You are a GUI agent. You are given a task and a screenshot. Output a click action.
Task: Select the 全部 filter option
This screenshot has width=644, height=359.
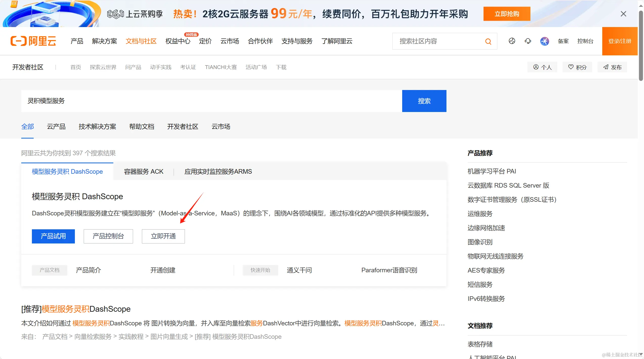(x=28, y=126)
